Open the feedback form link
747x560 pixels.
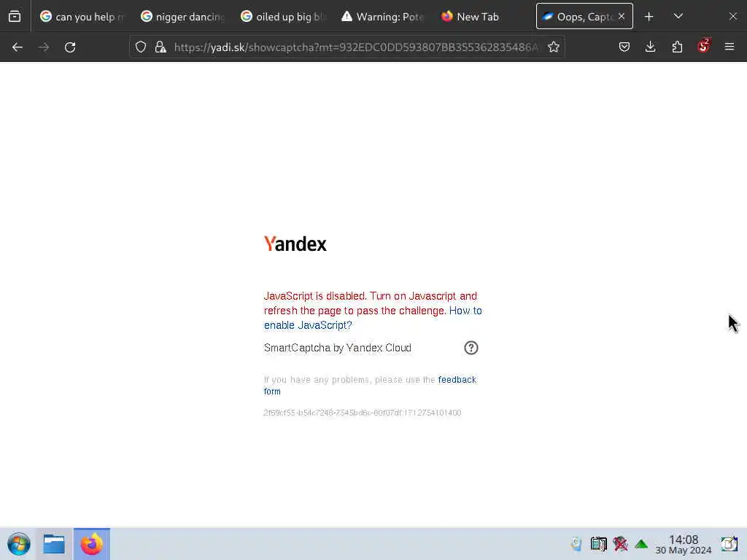(x=370, y=385)
